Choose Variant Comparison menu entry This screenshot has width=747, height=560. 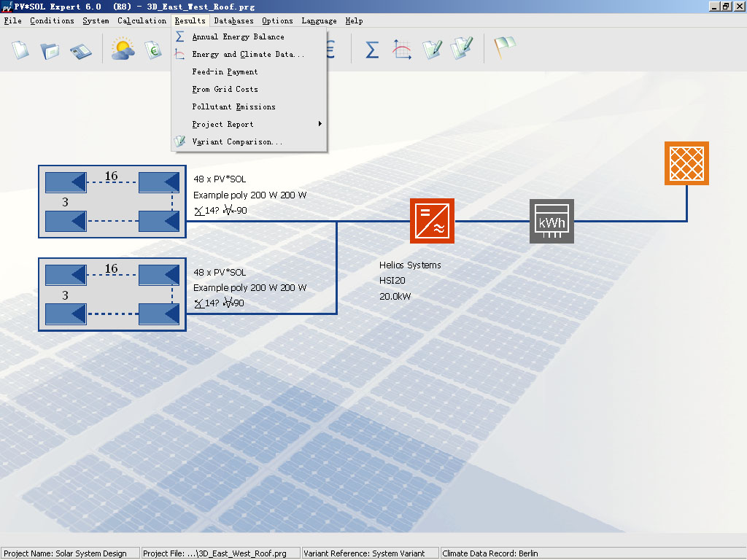(249, 141)
